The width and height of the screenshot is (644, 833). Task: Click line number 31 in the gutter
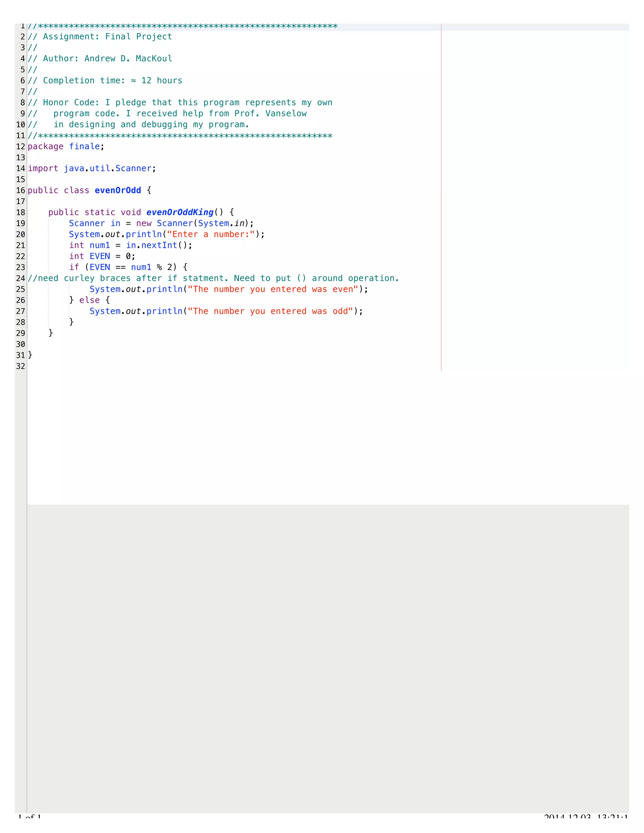tap(21, 356)
